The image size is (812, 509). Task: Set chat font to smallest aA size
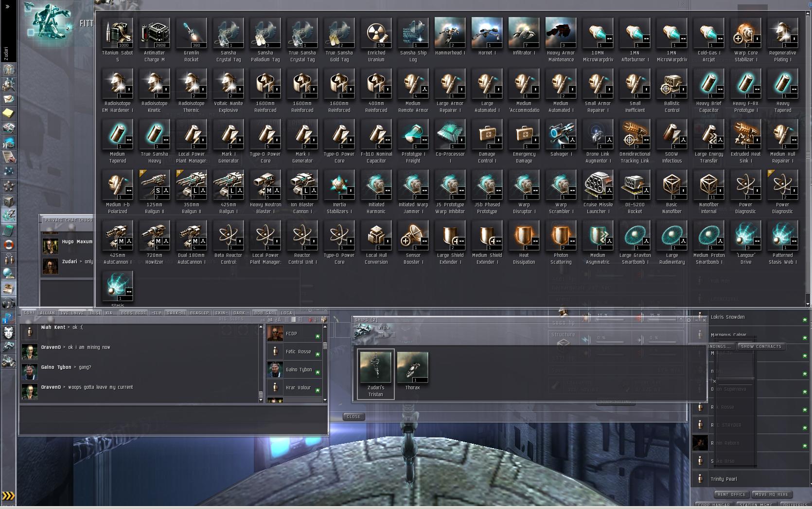(x=263, y=320)
